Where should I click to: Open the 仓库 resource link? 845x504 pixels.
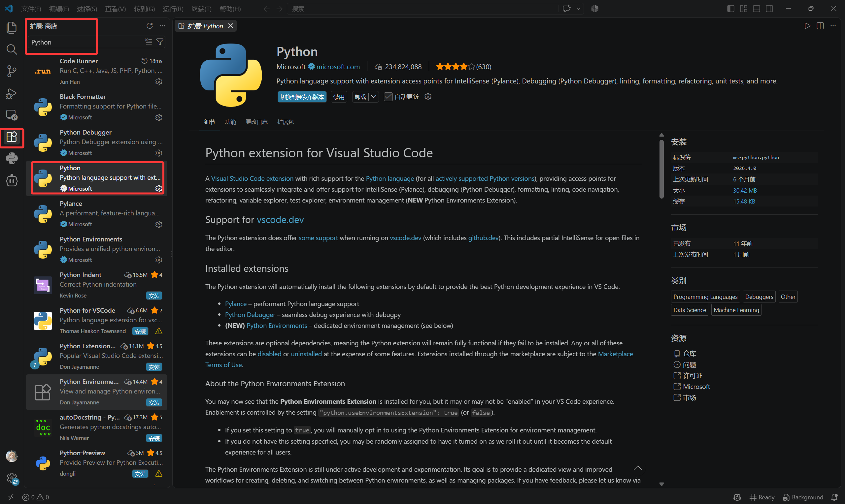pos(689,354)
